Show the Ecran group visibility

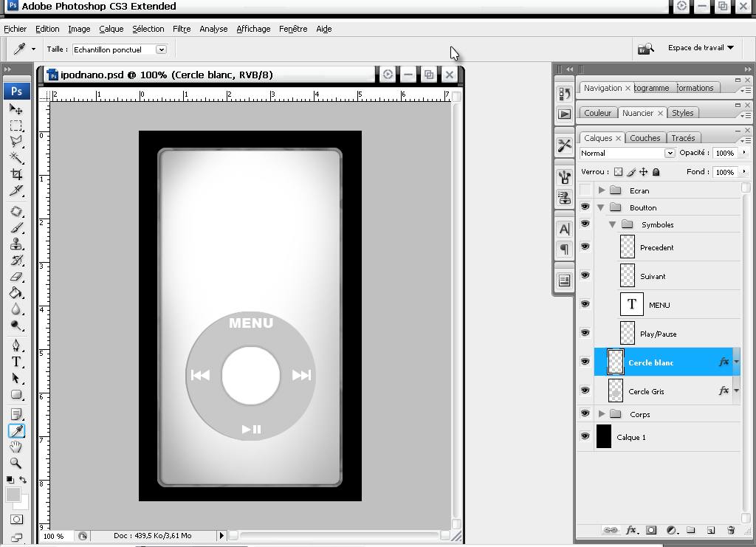click(x=585, y=190)
